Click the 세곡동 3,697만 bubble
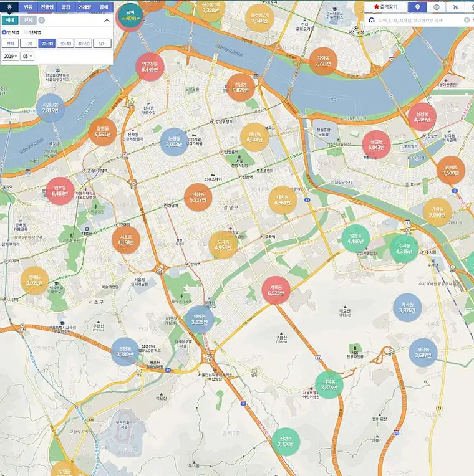Viewport: 474px width, 476px height. (x=423, y=352)
